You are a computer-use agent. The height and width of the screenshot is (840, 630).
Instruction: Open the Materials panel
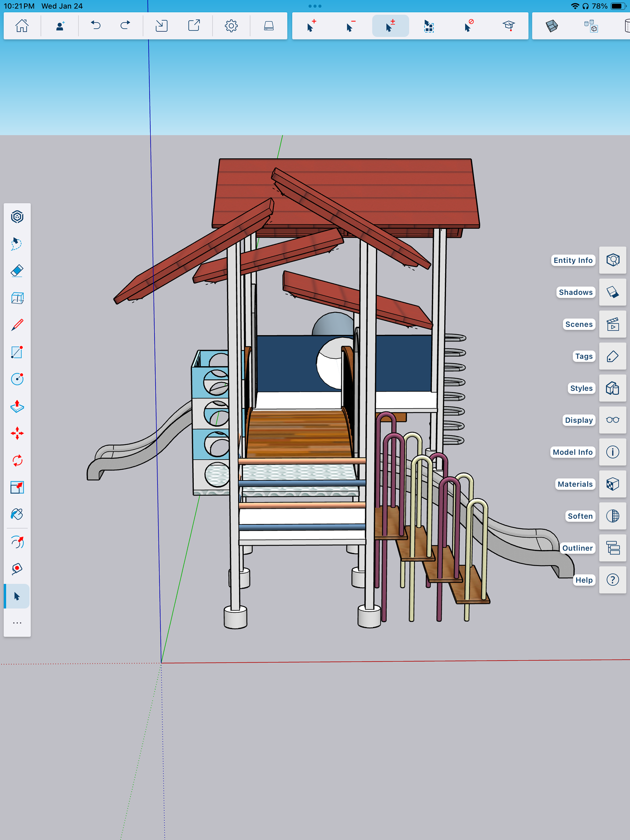[612, 484]
